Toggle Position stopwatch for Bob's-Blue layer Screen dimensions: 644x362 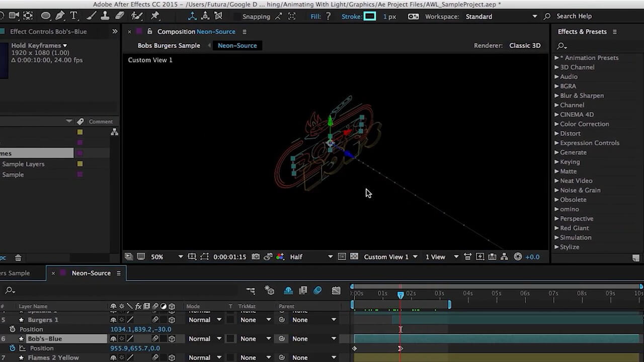pos(13,348)
